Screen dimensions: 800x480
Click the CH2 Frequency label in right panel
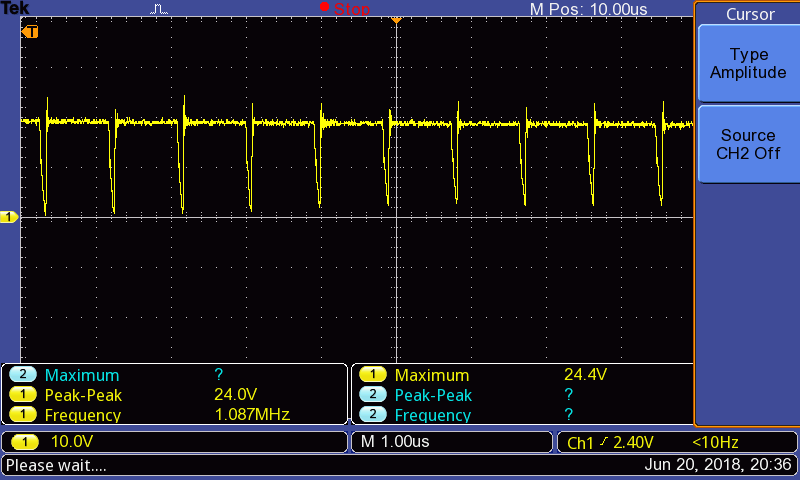click(433, 415)
